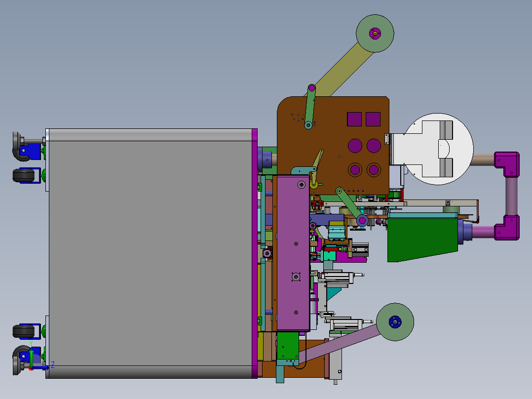Pick the lower green film reel
532x399 pixels.
(395, 322)
